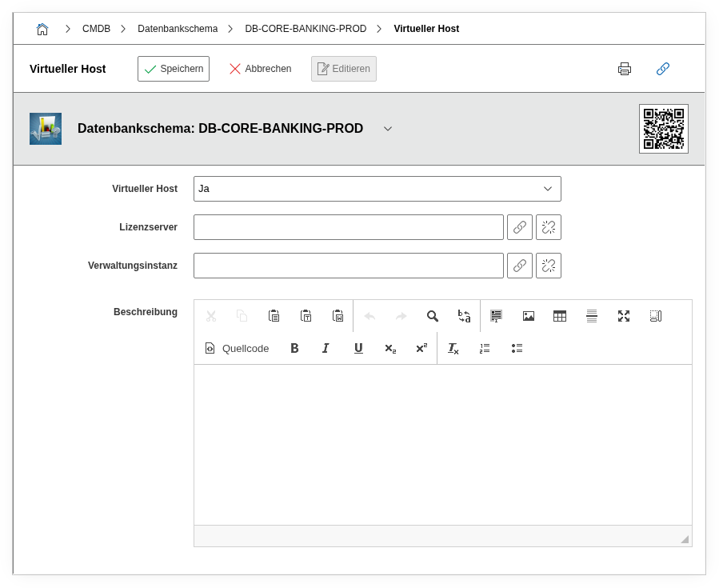Toggle bold formatting
719x588 pixels.
pyautogui.click(x=294, y=348)
